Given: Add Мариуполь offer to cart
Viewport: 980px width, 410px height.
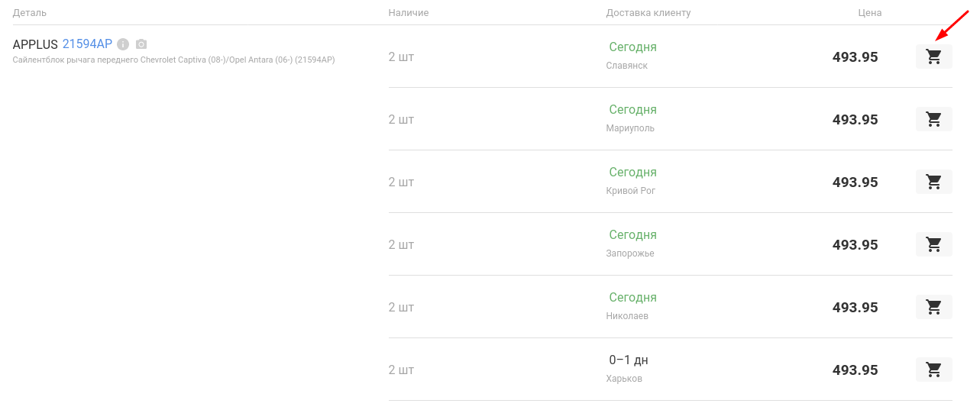Looking at the screenshot, I should pyautogui.click(x=933, y=119).
